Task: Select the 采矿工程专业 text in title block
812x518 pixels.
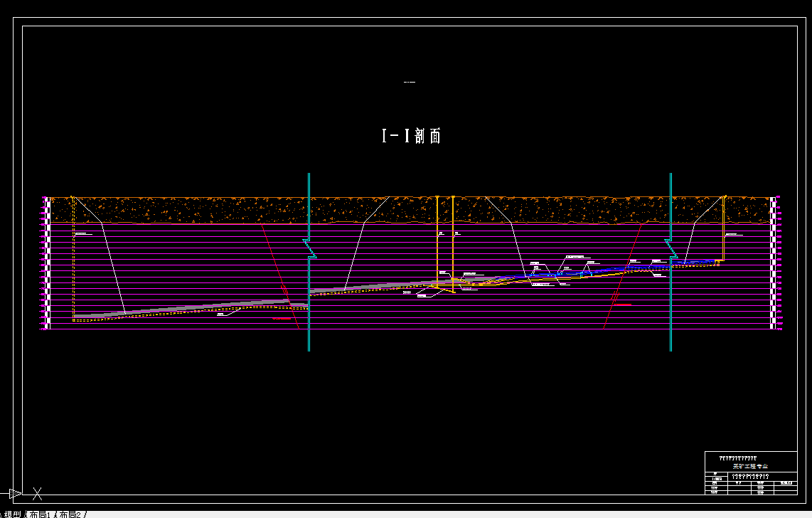Action: click(750, 466)
